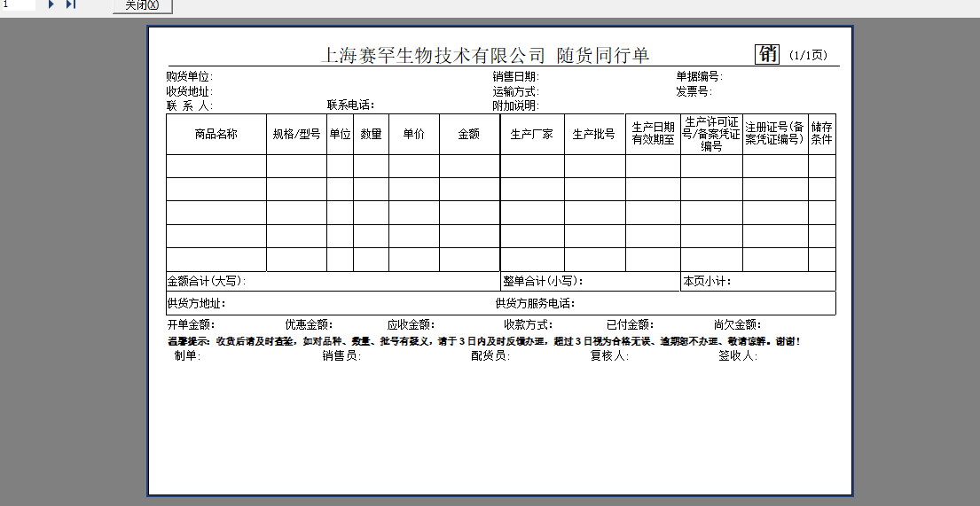This screenshot has height=506, width=980.
Task: Select the 商品名称 column header
Action: click(x=216, y=134)
